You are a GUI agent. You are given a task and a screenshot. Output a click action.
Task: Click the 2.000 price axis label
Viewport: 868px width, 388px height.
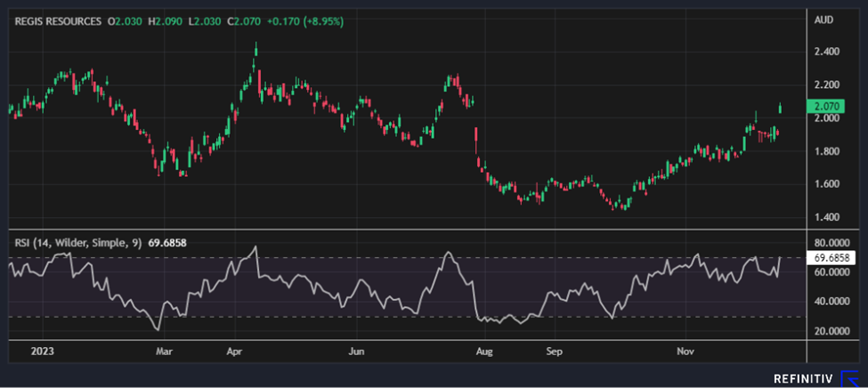pos(827,117)
